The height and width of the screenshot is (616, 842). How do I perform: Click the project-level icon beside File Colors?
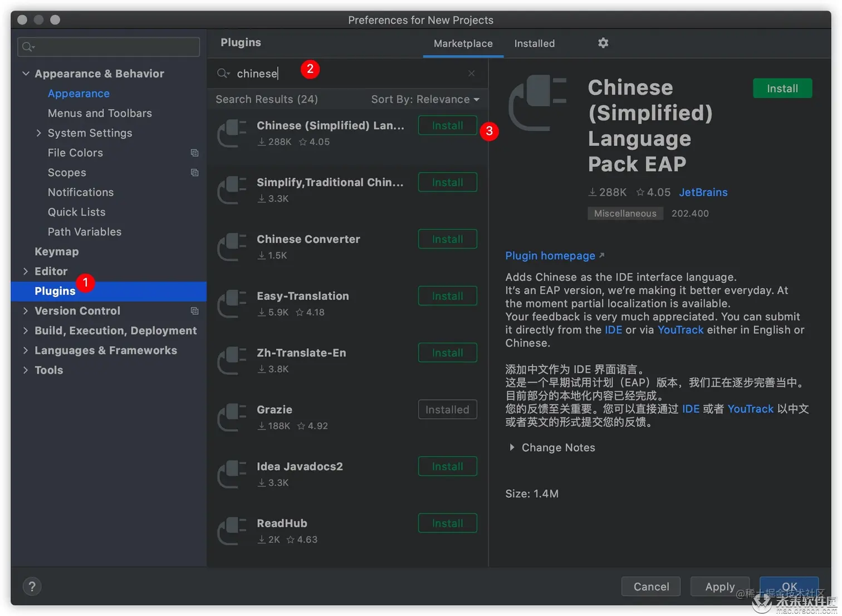[x=194, y=153]
